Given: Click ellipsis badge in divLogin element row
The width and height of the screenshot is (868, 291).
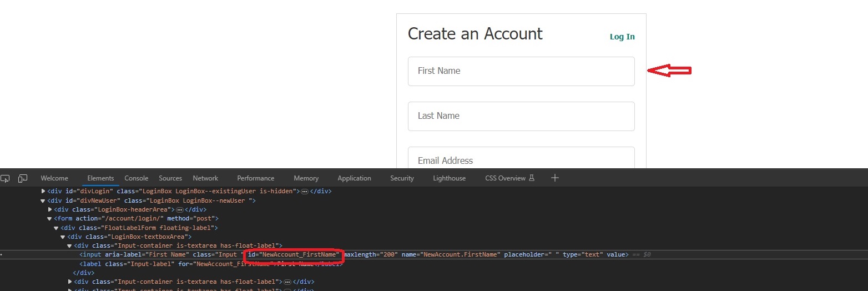Looking at the screenshot, I should (304, 192).
